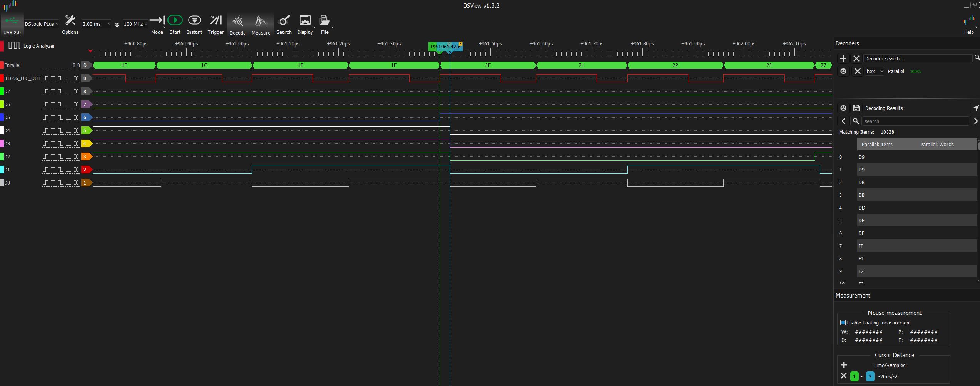Click the Parallel decoder channel label D
Image resolution: width=980 pixels, height=386 pixels.
coord(86,65)
